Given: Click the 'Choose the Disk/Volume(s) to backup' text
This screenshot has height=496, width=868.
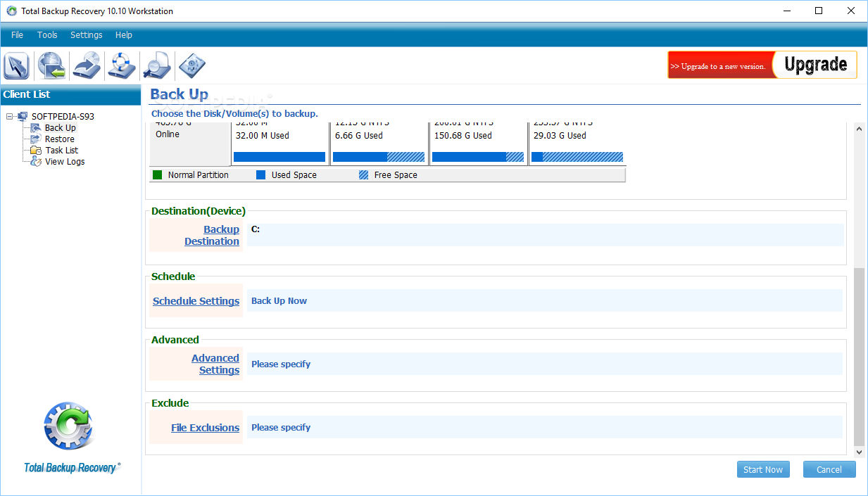Looking at the screenshot, I should [x=234, y=113].
